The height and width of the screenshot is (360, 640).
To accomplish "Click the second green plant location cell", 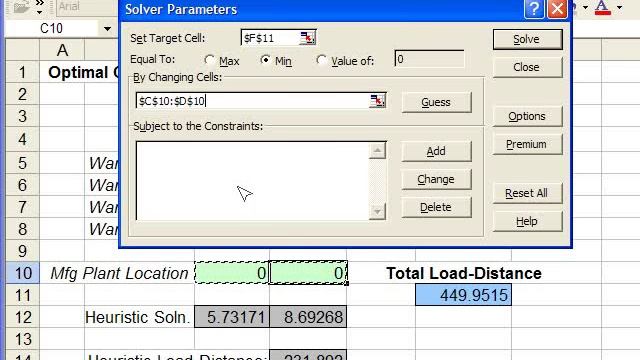I will (x=308, y=273).
